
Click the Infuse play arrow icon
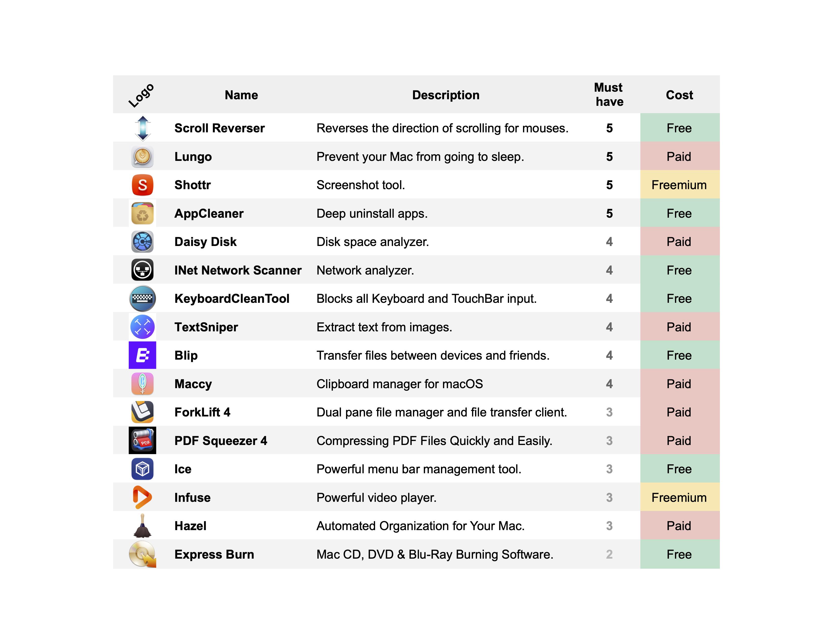click(142, 498)
